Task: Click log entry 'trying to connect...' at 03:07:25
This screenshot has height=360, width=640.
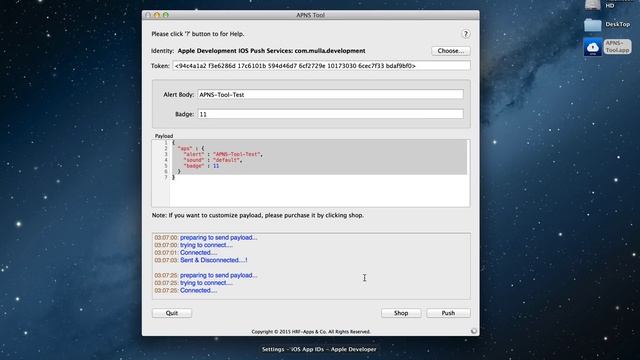Action: click(206, 283)
